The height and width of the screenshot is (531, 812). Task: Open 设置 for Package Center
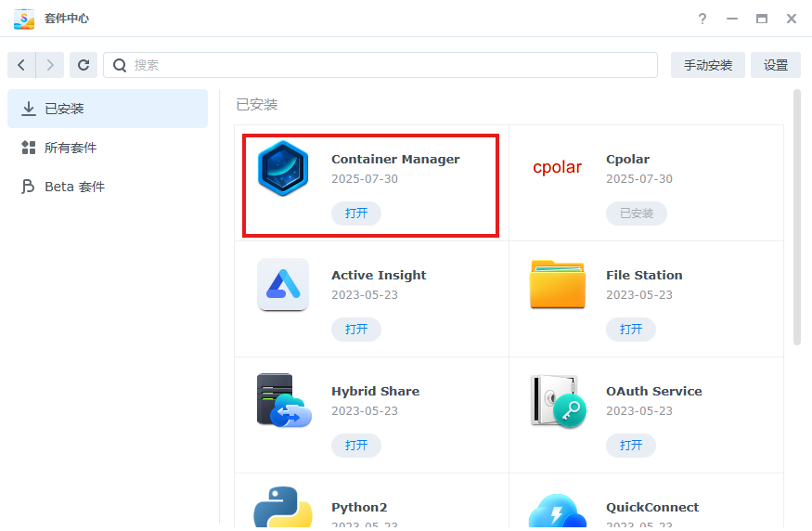(x=775, y=65)
